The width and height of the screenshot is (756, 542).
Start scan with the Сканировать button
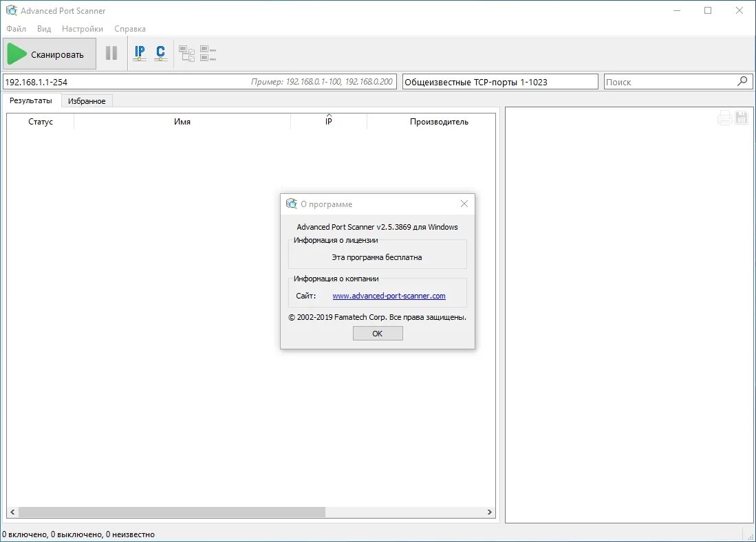point(50,54)
